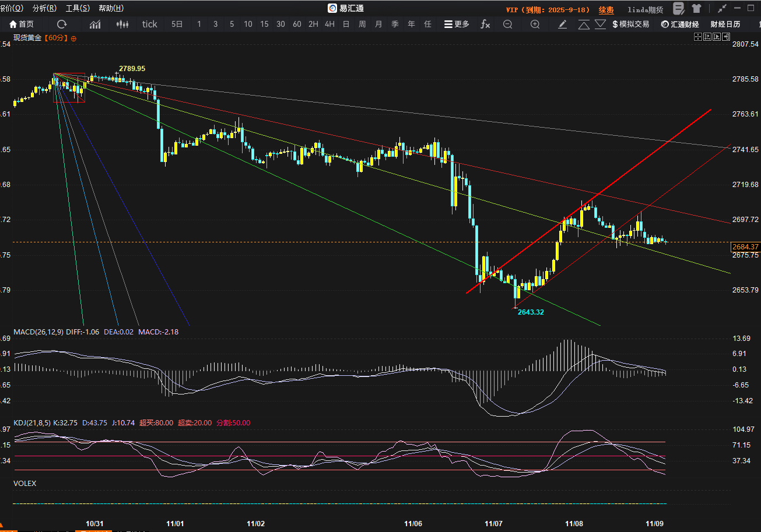Expand the 更多 (More) menu
The height and width of the screenshot is (532, 761).
(x=457, y=24)
